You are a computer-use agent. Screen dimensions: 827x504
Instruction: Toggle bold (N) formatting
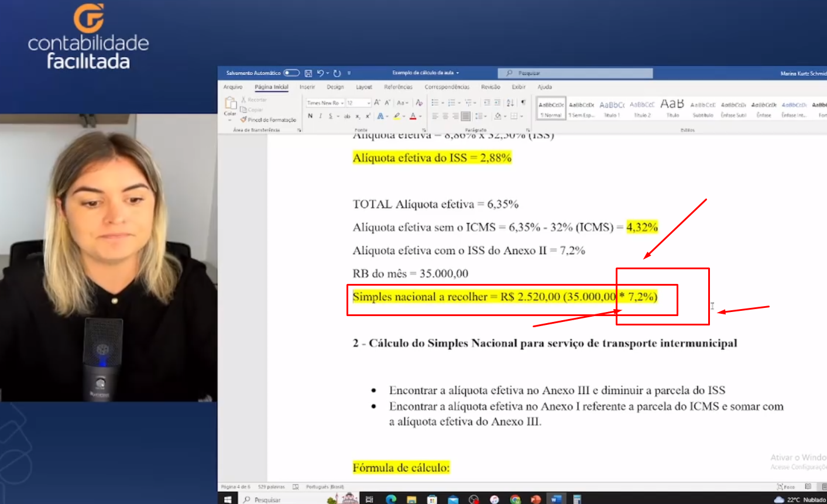[310, 116]
